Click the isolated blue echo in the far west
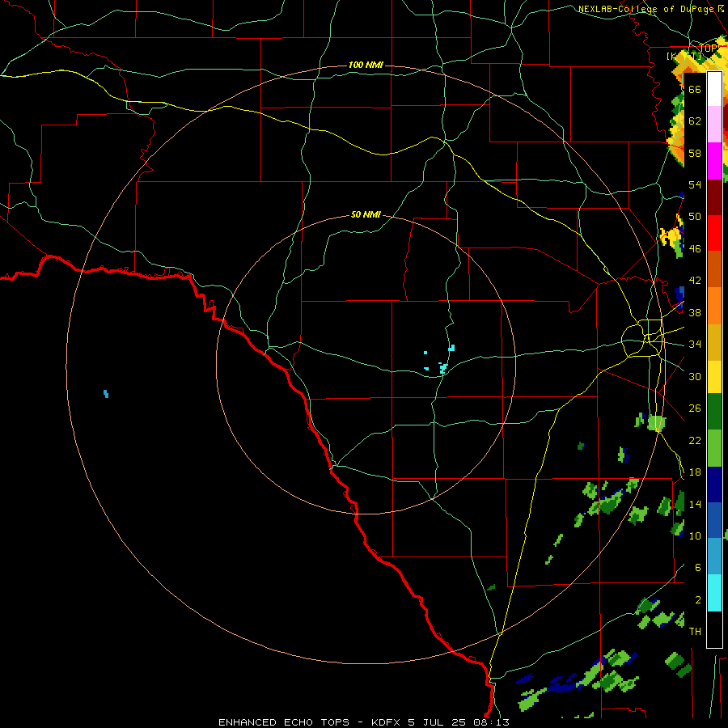This screenshot has width=728, height=728. click(x=106, y=394)
